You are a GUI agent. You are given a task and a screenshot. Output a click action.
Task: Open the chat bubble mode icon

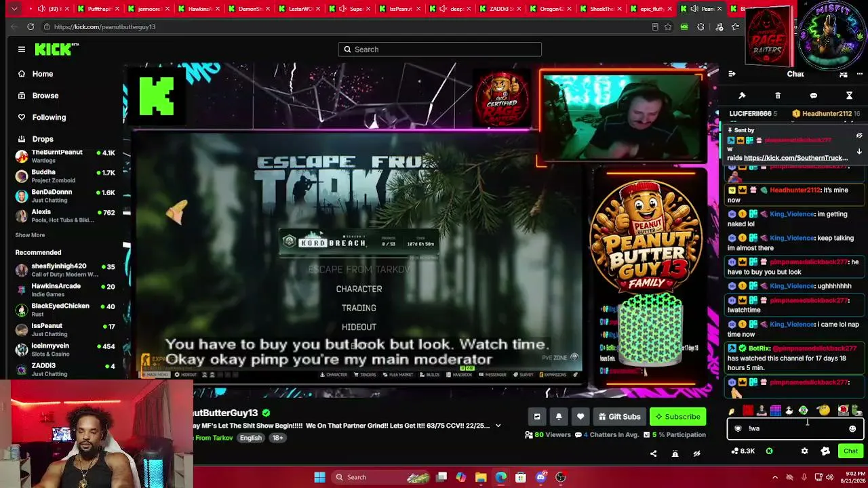[813, 96]
